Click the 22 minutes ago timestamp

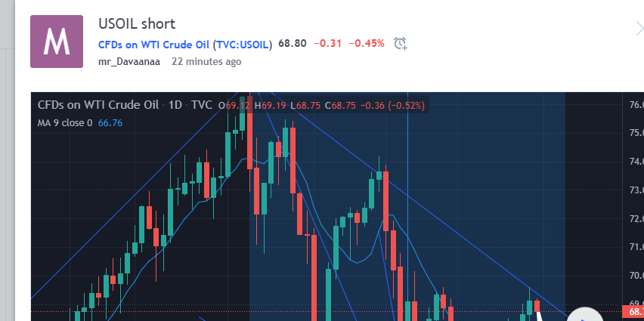206,62
